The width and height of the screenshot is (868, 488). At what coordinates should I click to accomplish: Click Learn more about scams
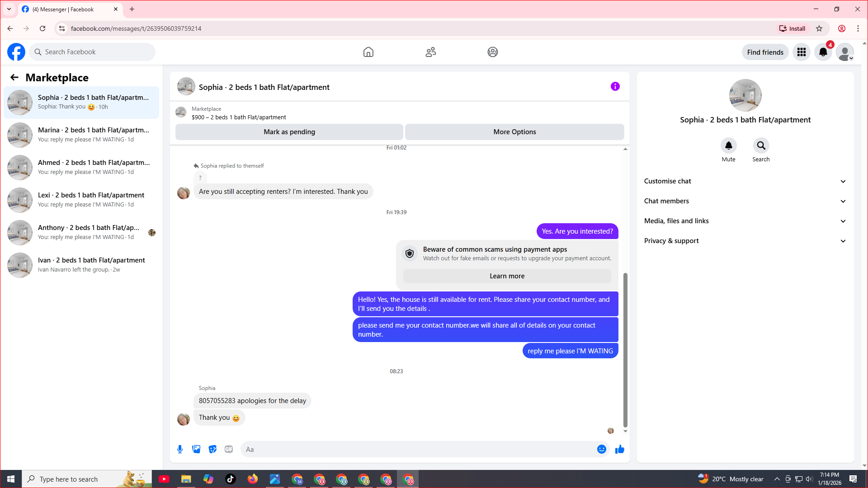(x=507, y=276)
